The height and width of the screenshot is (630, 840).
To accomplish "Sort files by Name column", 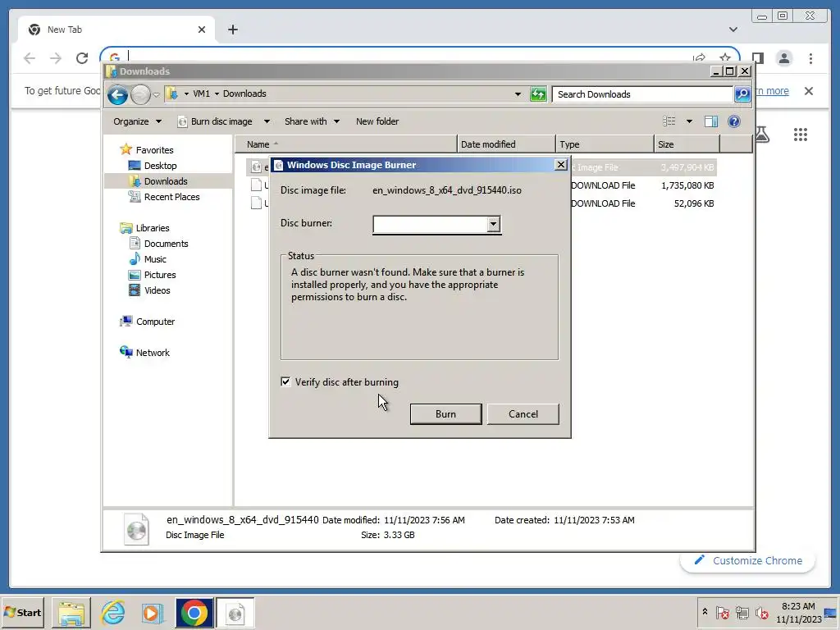I will 346,144.
